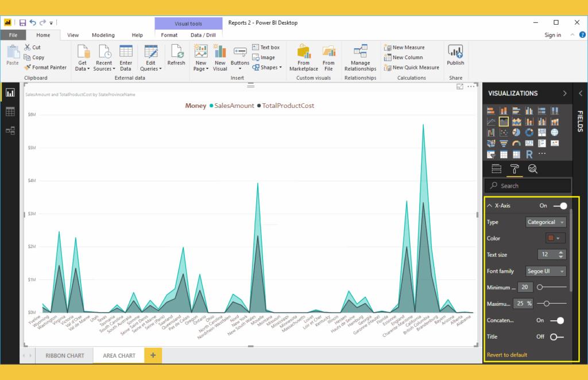Switch to the RIBBON CHART page tab
Image resolution: width=588 pixels, height=380 pixels.
point(65,356)
